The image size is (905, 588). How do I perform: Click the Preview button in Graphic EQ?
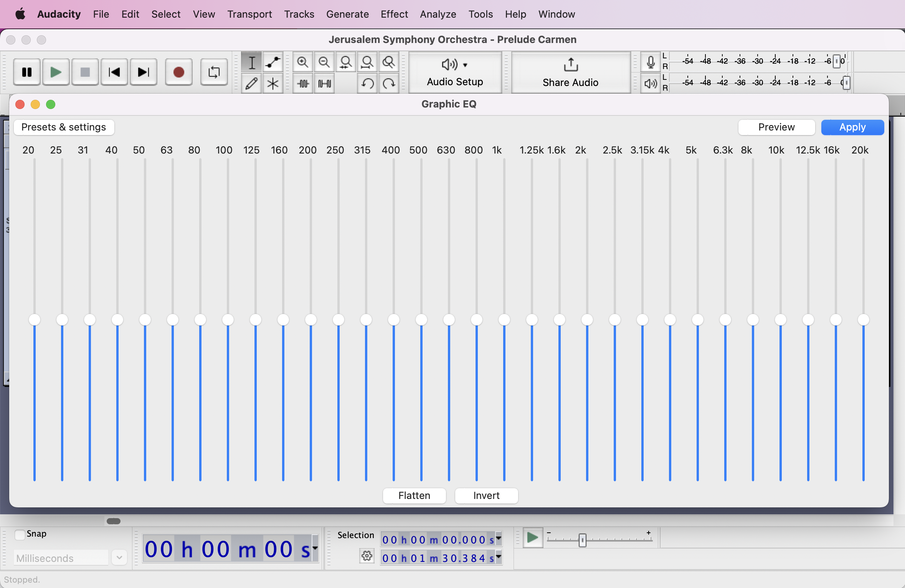click(776, 127)
